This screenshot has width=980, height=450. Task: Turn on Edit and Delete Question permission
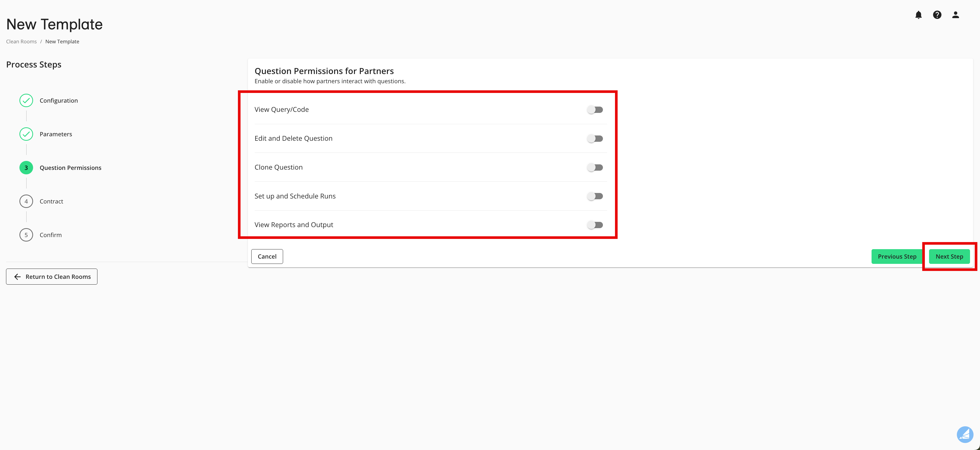tap(595, 138)
